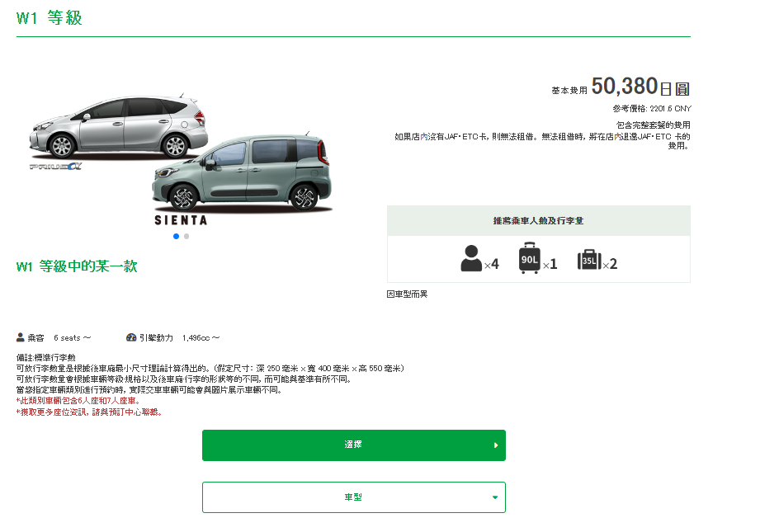
Task: Click the SIENTA logo text under the green car
Action: pos(181,220)
